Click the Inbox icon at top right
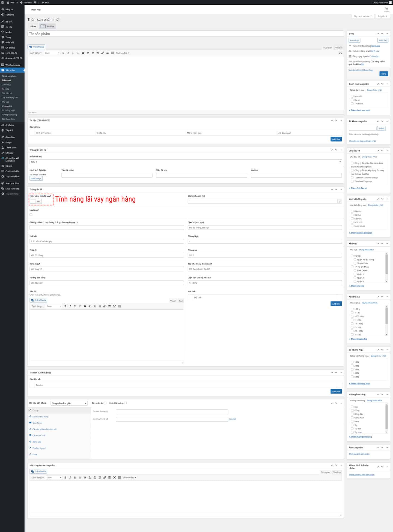 [387, 8]
